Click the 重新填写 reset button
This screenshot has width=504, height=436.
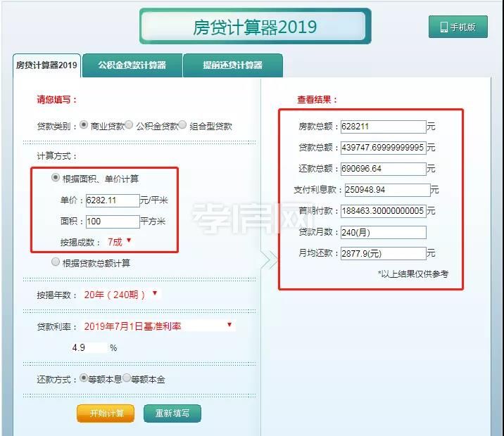[x=172, y=413]
